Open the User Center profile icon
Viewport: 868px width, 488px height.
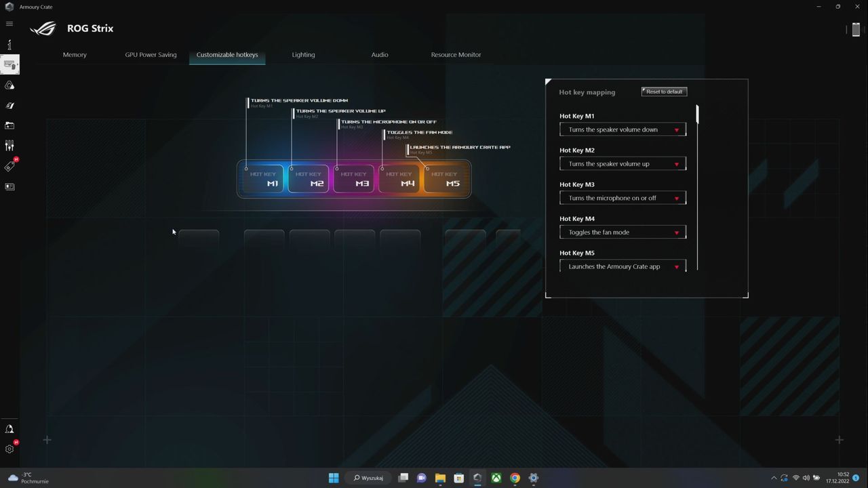coord(9,429)
